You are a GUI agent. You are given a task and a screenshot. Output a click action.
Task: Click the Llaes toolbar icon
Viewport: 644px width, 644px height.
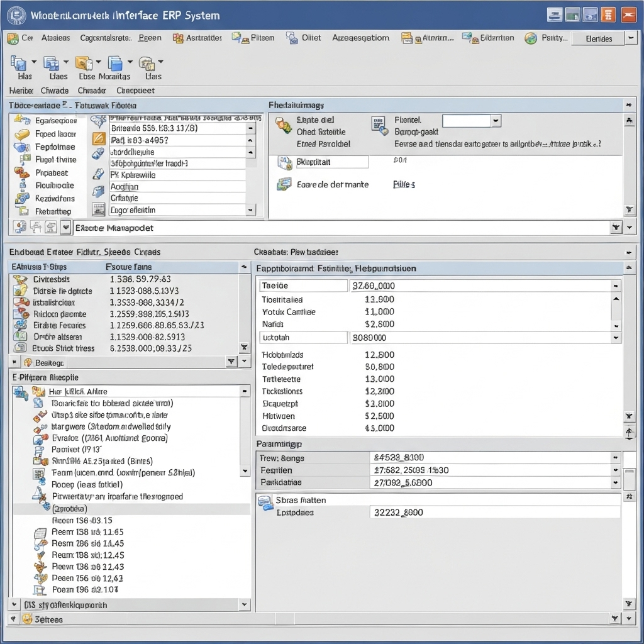click(x=52, y=63)
